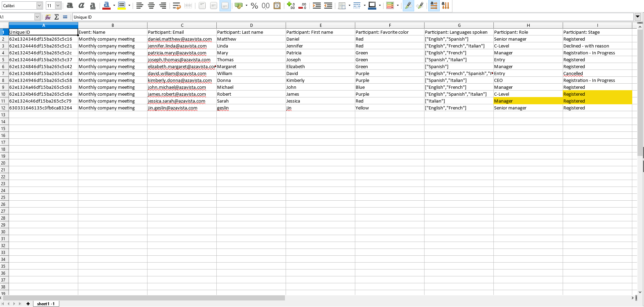This screenshot has height=307, width=644.
Task: Expand conditional formatting dropdown arrow
Action: (398, 6)
